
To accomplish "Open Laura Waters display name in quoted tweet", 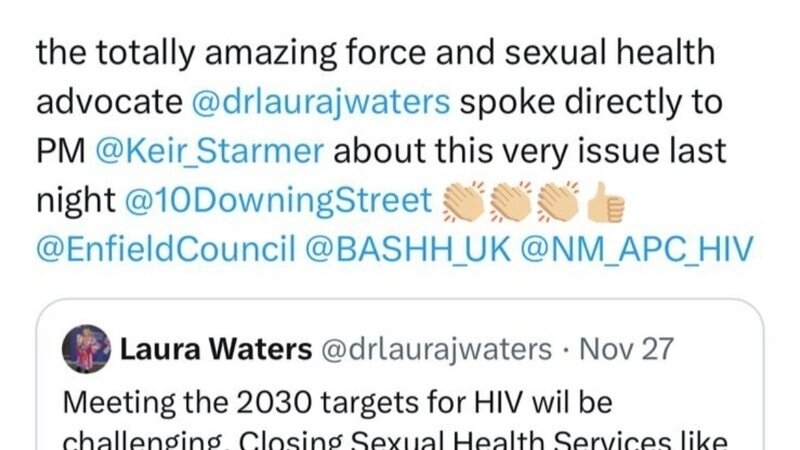I will tap(216, 349).
